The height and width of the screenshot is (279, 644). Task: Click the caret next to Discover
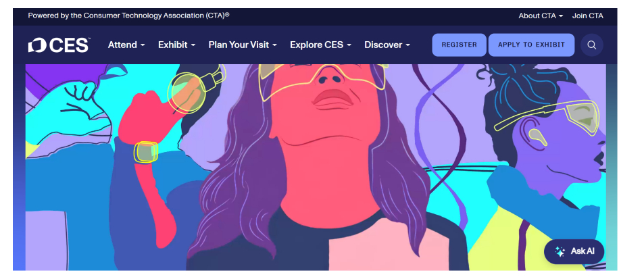407,45
